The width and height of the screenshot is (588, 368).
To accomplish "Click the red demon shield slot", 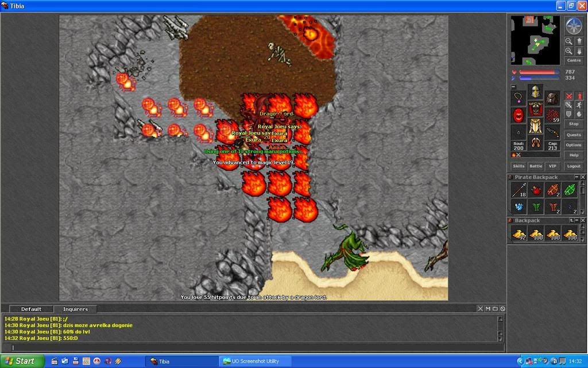I will click(519, 115).
